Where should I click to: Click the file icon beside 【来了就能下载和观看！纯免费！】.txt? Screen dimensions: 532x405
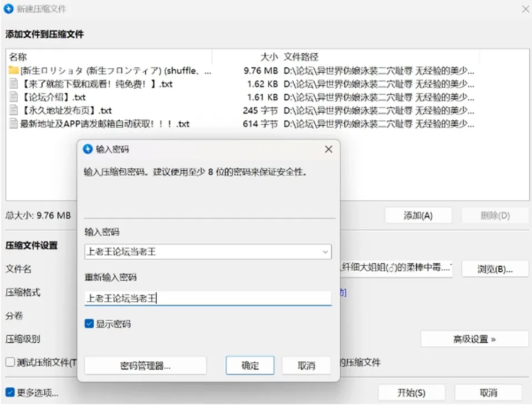click(x=13, y=84)
